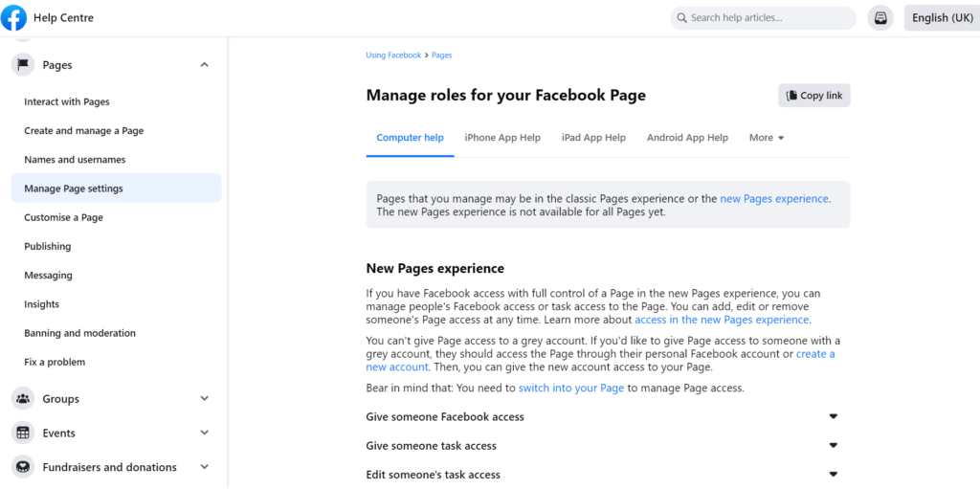Open the new Pages experience link

(x=774, y=199)
